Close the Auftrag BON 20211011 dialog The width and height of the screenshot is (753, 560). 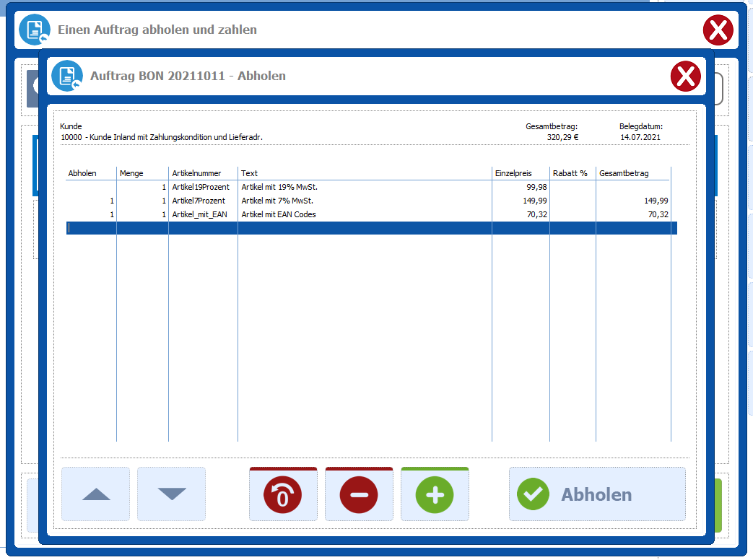685,76
